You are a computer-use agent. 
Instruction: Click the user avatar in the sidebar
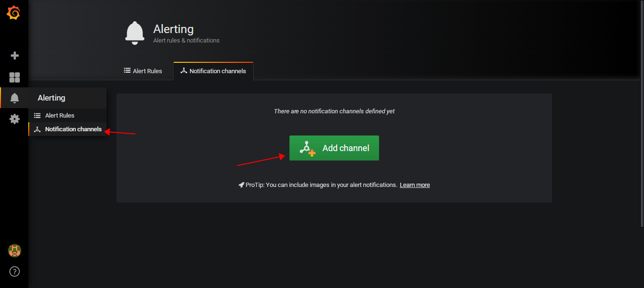(15, 251)
